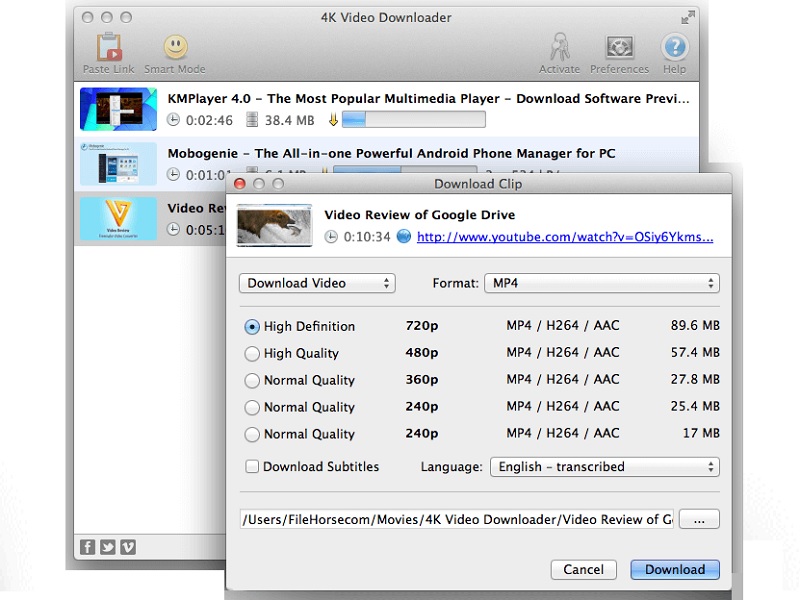The height and width of the screenshot is (600, 800).
Task: Click clock icon beside 0:02:46 duration
Action: click(x=173, y=120)
